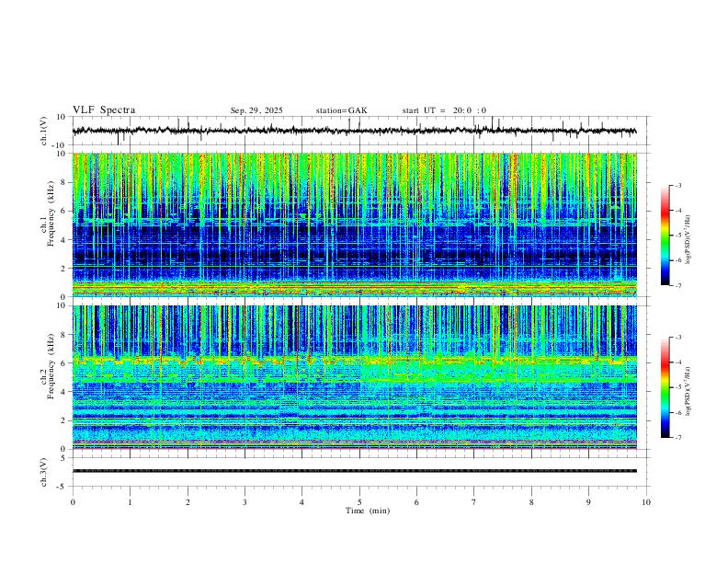Click the "-7" label on ch.2 color scale
The width and height of the screenshot is (728, 563).
pos(678,438)
